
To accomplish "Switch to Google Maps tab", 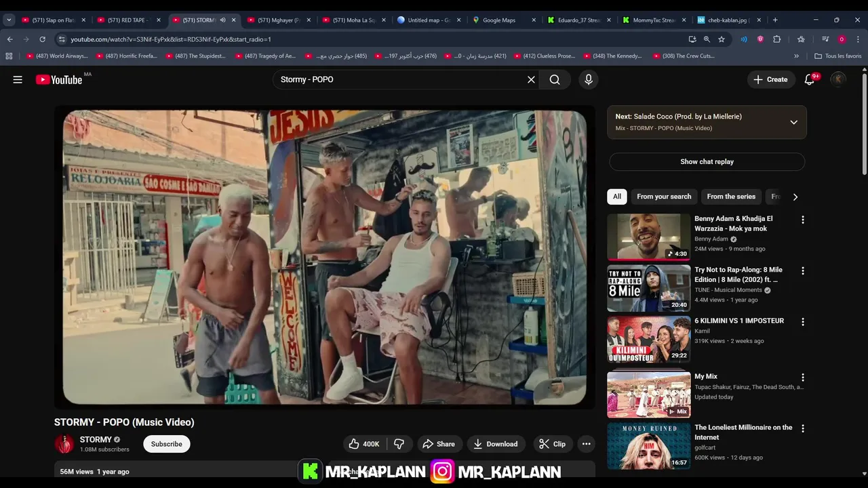I will [505, 20].
